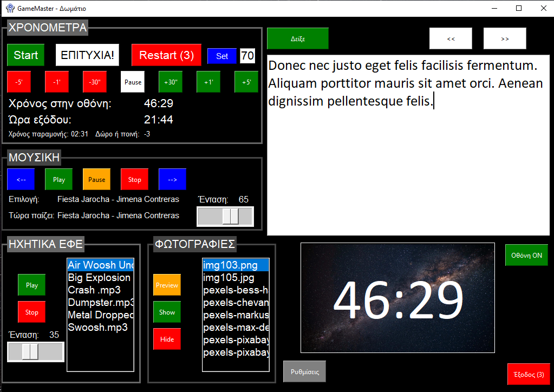Skip to next music track
The image size is (554, 392).
172,180
